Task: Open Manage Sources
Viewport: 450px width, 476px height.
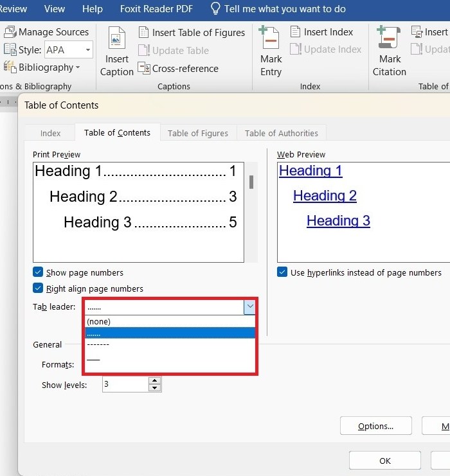Action: (x=46, y=32)
